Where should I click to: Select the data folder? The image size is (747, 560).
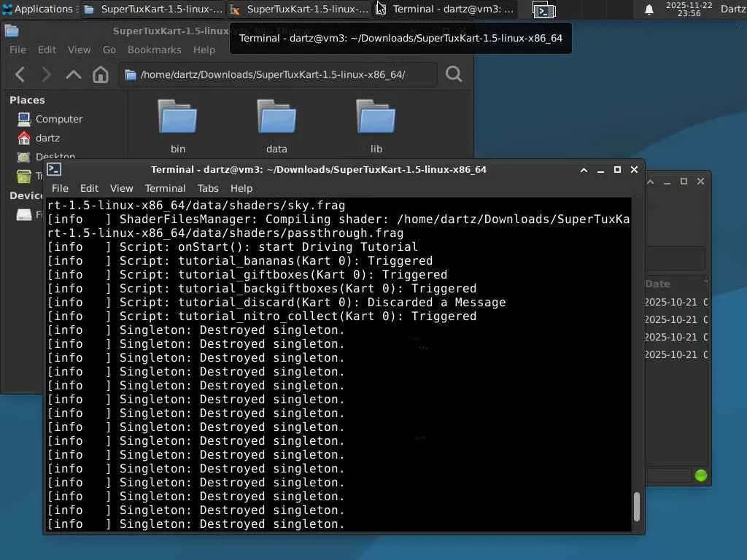tap(276, 125)
